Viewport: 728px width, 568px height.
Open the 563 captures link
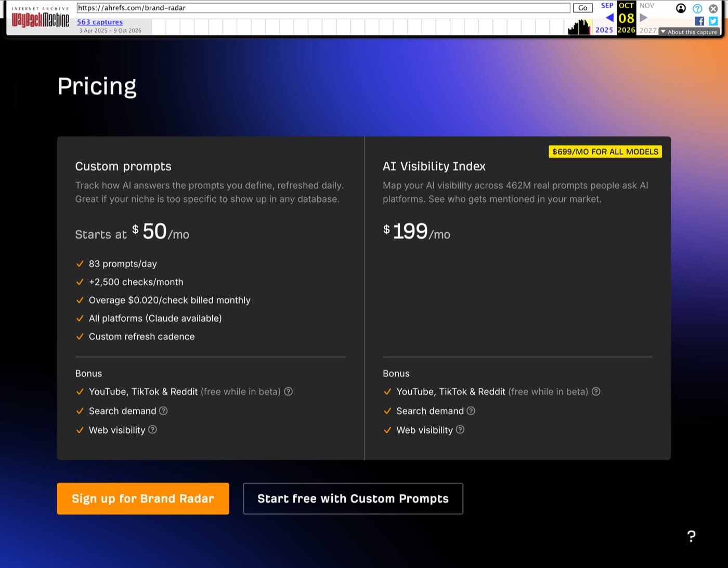[x=100, y=22]
